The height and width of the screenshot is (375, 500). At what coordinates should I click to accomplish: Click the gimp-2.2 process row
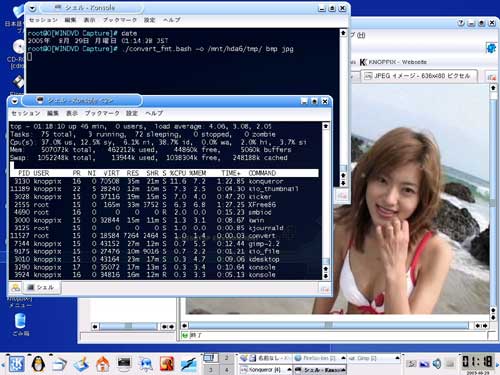click(x=164, y=244)
